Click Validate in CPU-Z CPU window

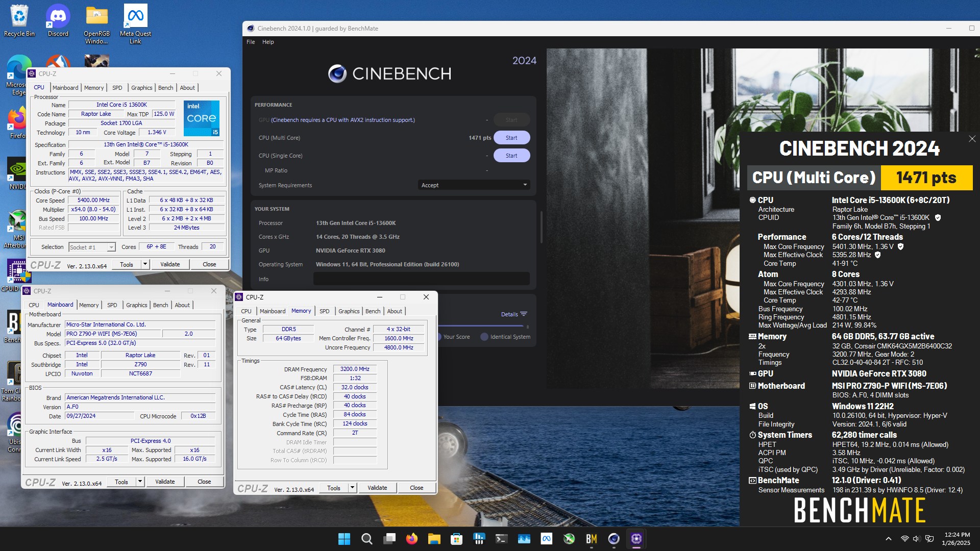tap(170, 264)
